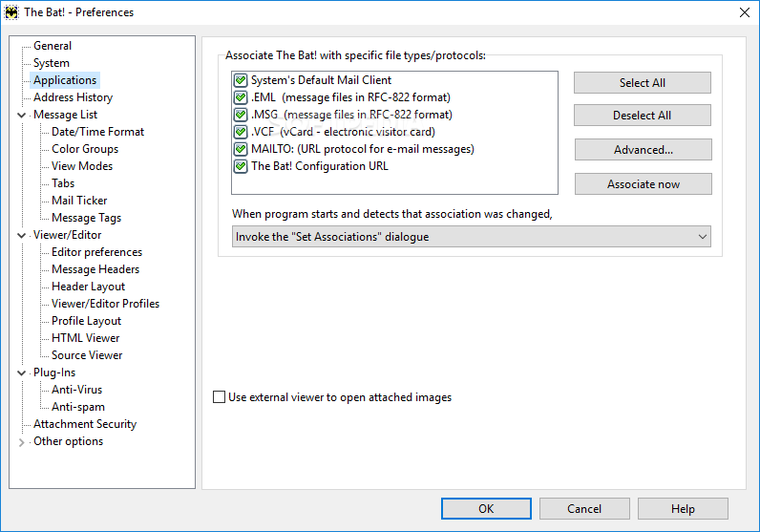Collapse the Message List tree node
760x532 pixels.
tap(21, 115)
